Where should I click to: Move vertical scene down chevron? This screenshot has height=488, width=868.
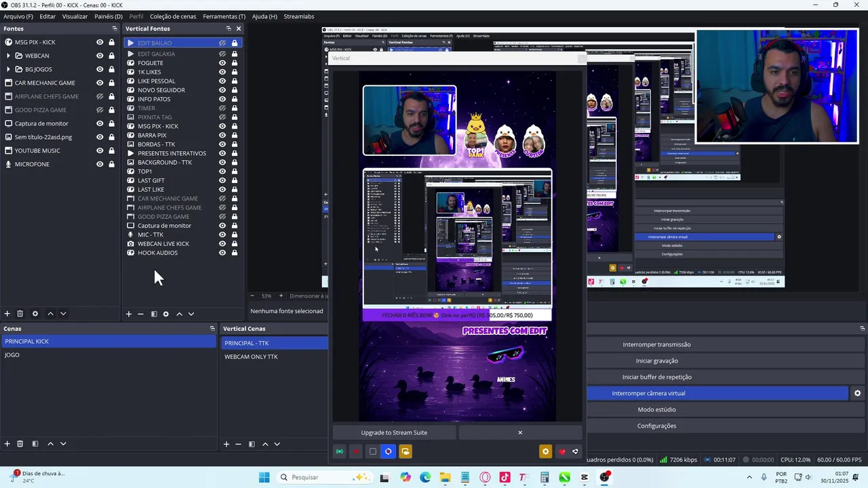(277, 444)
